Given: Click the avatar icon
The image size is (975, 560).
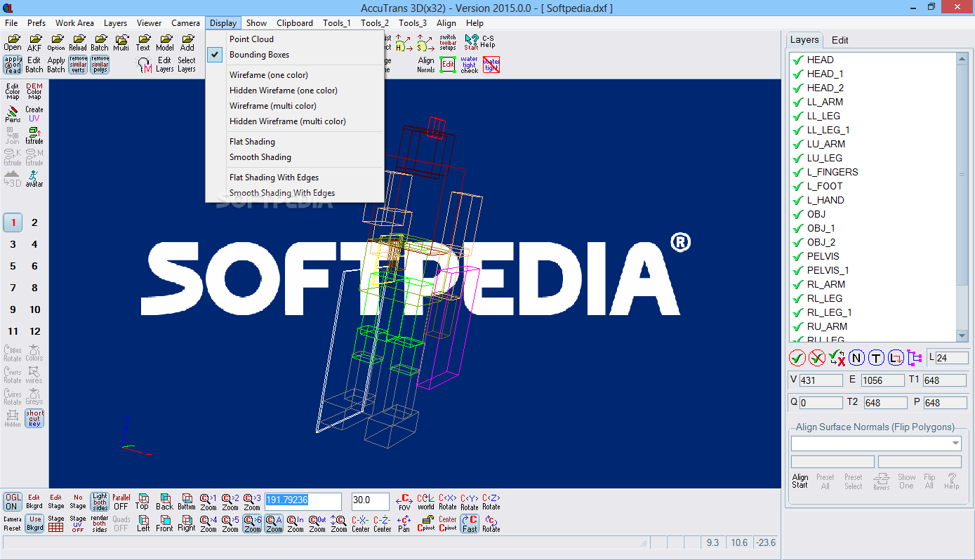Looking at the screenshot, I should (x=34, y=179).
